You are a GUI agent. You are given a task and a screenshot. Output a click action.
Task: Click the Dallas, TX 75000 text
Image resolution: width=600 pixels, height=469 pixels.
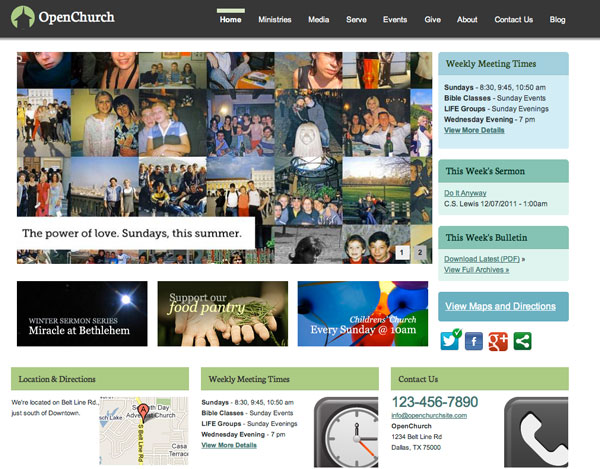[416, 447]
